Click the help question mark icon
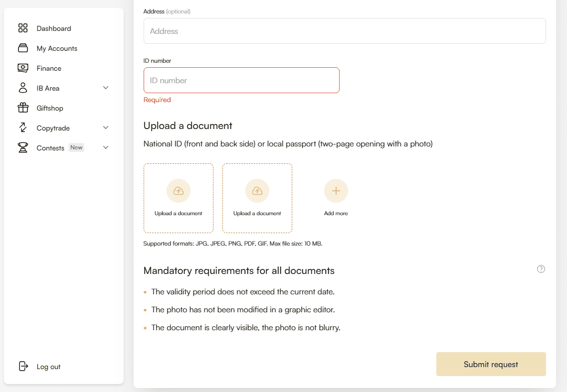 [541, 269]
